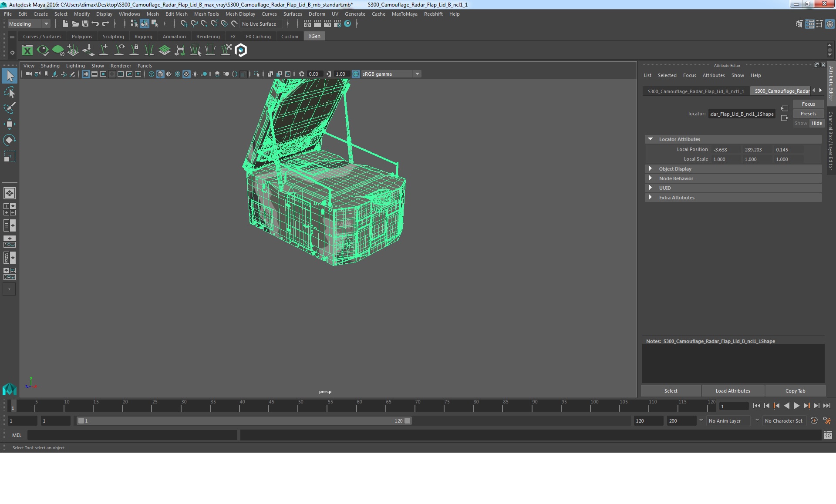Expand the Extra Attributes section

coord(733,198)
